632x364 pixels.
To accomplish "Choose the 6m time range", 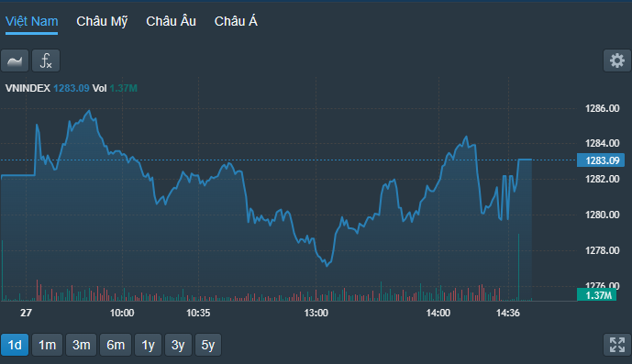I will (116, 345).
